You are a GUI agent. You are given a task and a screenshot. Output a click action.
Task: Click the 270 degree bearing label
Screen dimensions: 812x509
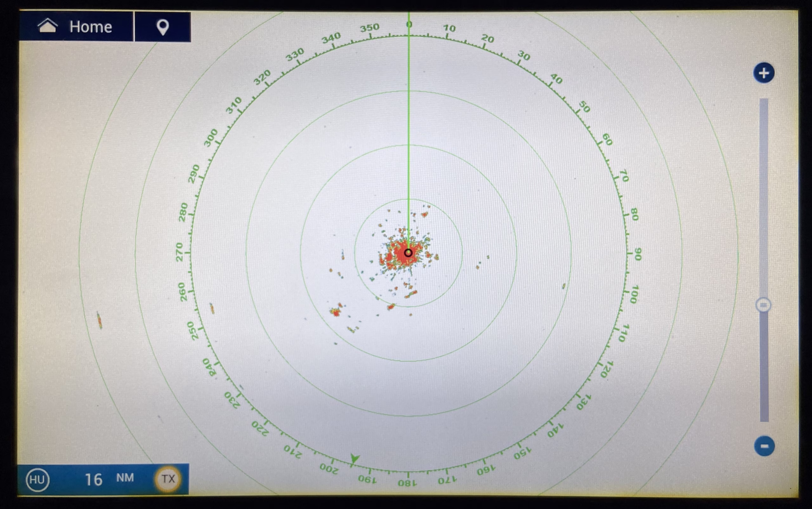pyautogui.click(x=179, y=252)
